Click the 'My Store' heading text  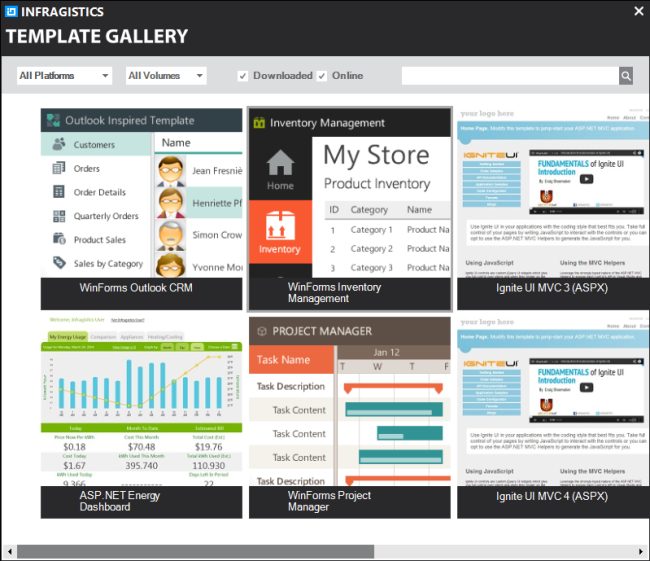tap(376, 156)
